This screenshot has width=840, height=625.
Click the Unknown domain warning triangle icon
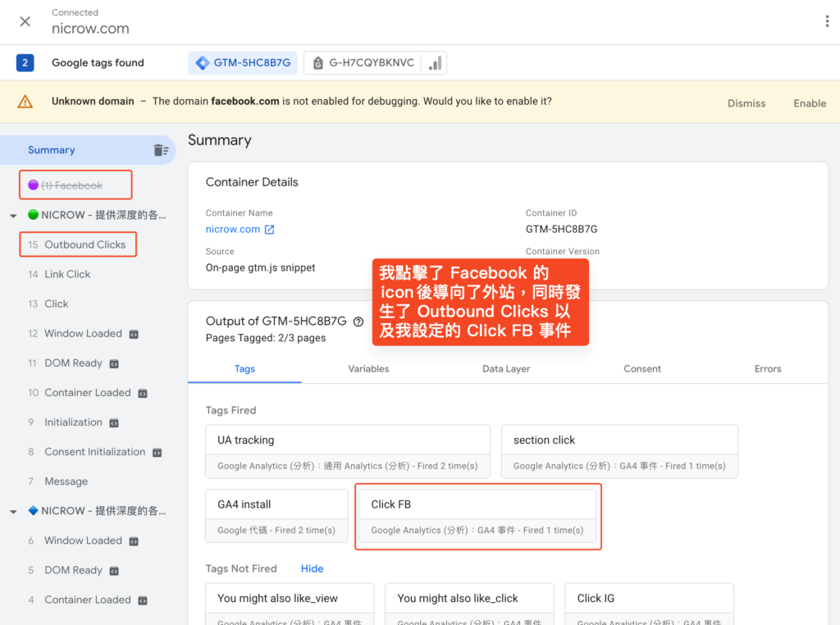tap(25, 101)
